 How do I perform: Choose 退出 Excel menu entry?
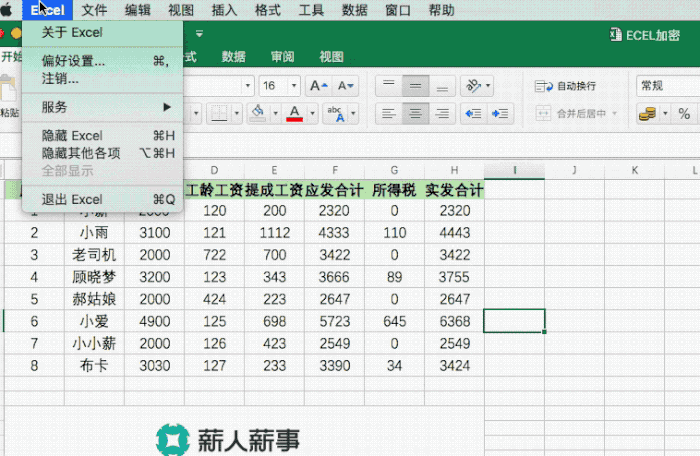pos(102,199)
